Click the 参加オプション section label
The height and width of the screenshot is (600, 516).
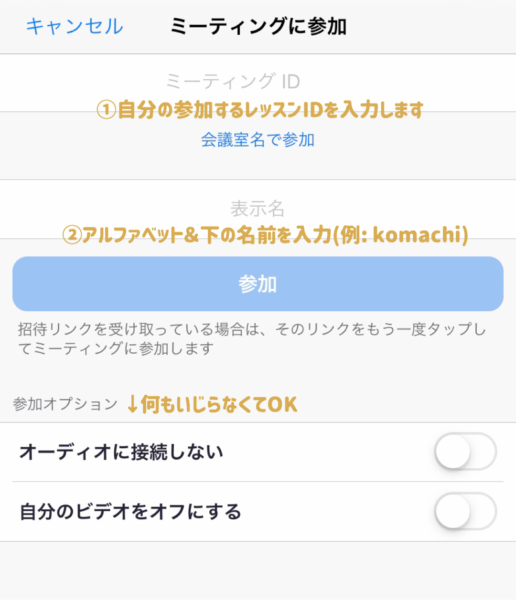[x=65, y=404]
